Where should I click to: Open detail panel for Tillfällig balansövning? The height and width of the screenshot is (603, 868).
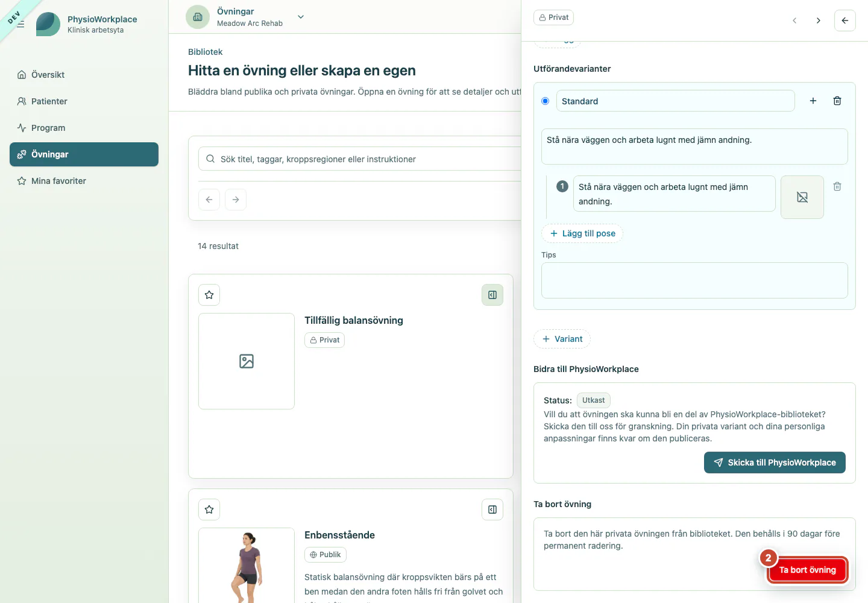pos(492,295)
